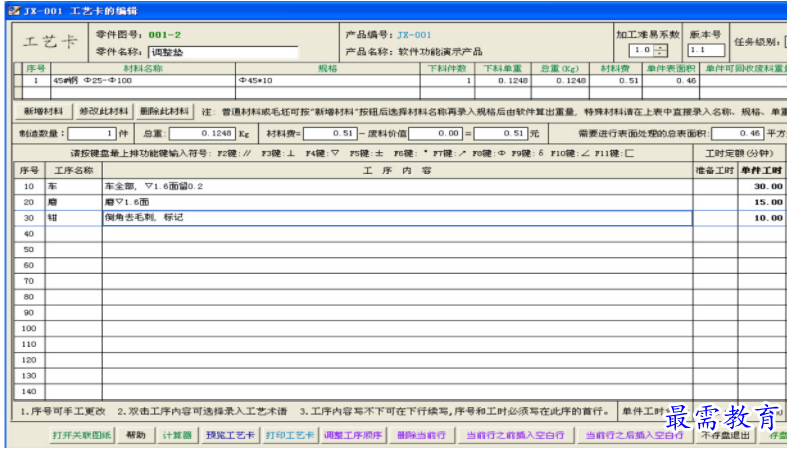Click 打印工艺卡 to print the card
787x449 pixels.
pos(290,435)
